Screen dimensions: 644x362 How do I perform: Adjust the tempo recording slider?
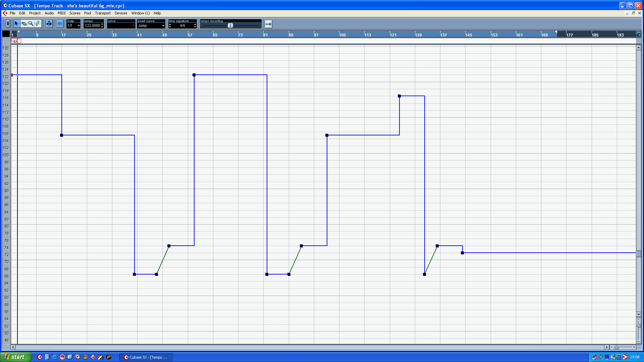tap(230, 25)
